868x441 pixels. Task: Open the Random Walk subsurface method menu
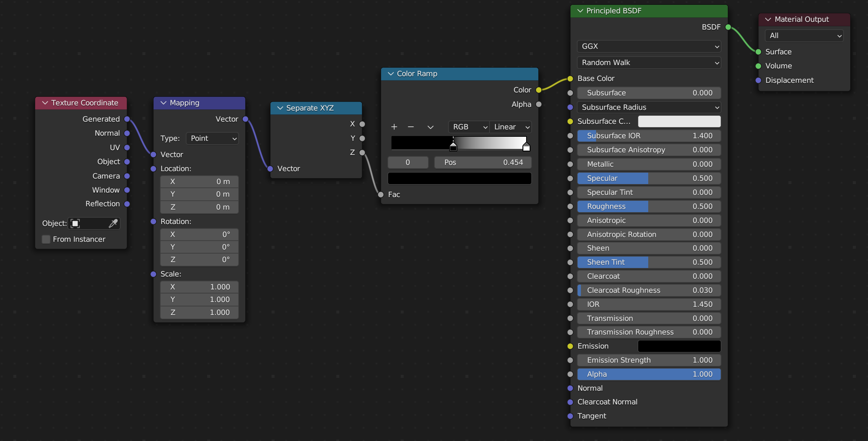649,62
